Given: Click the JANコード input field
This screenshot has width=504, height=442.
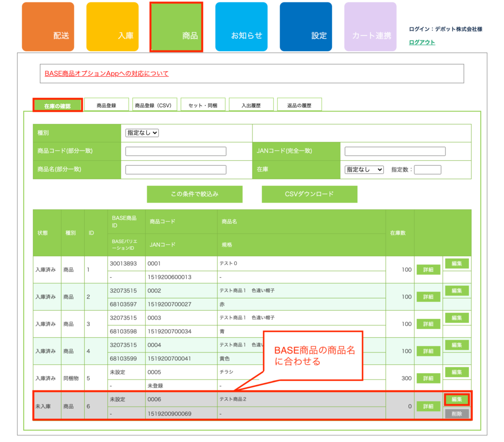Looking at the screenshot, I should point(395,151).
